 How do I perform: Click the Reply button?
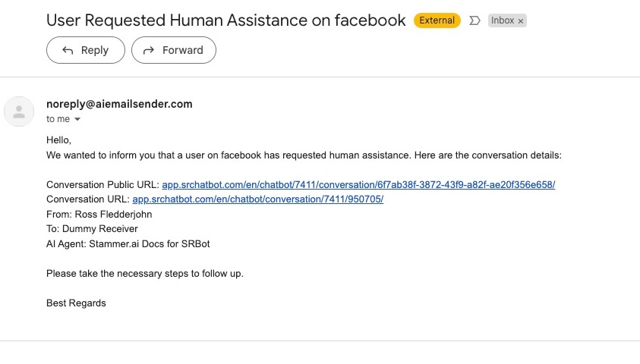coord(86,50)
